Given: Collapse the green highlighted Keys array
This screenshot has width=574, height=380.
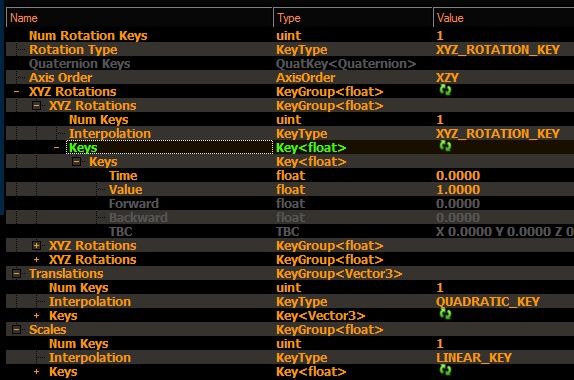Looking at the screenshot, I should 56,148.
